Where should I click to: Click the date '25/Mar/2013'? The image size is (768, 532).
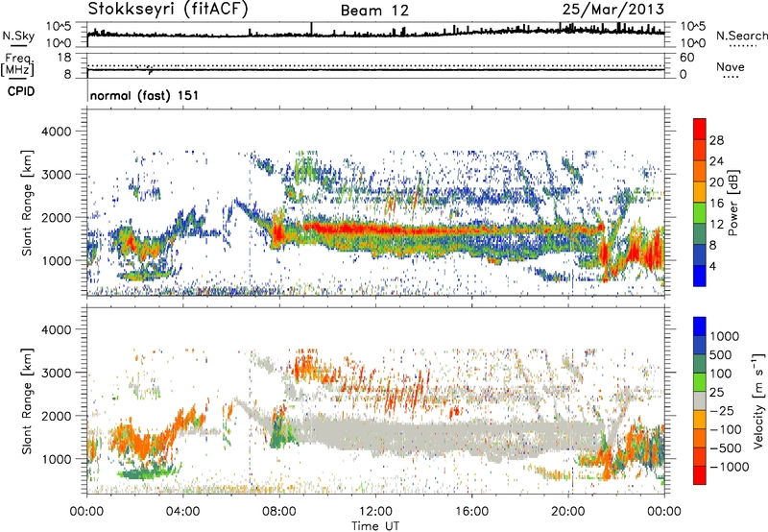pos(612,9)
